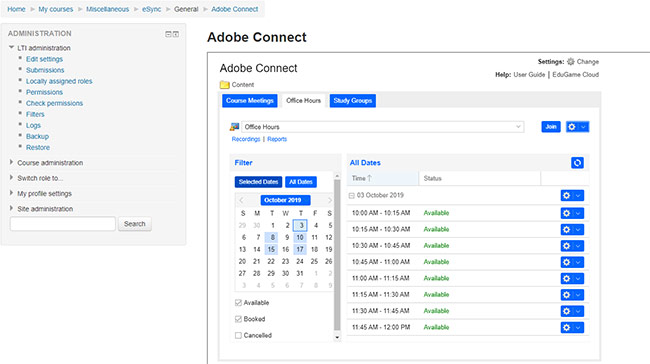Open Backup in LTI administration
650x364 pixels.
click(37, 136)
